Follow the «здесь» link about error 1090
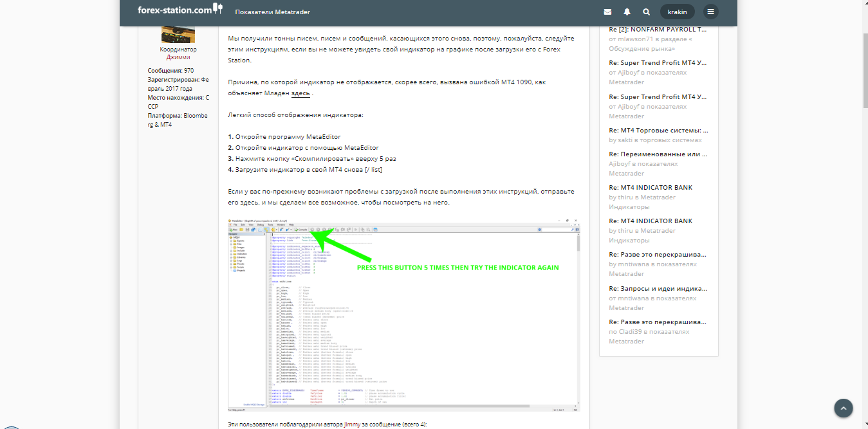 click(x=300, y=93)
